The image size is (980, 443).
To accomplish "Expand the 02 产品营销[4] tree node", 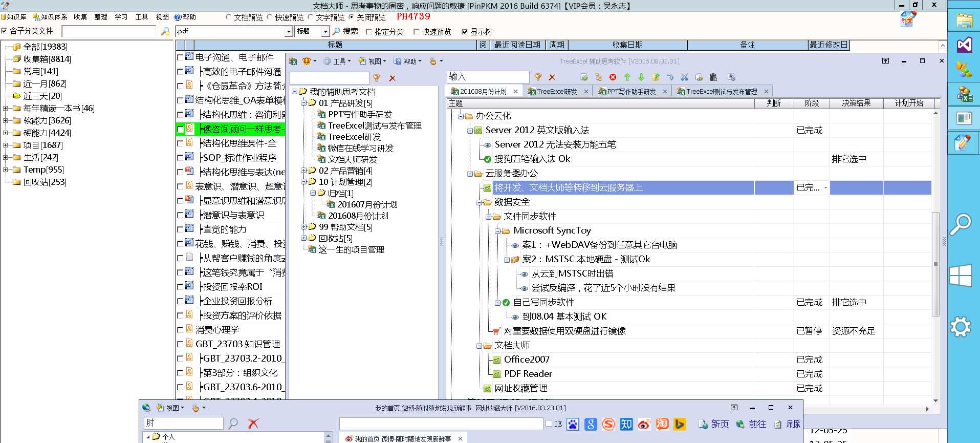I will [304, 171].
